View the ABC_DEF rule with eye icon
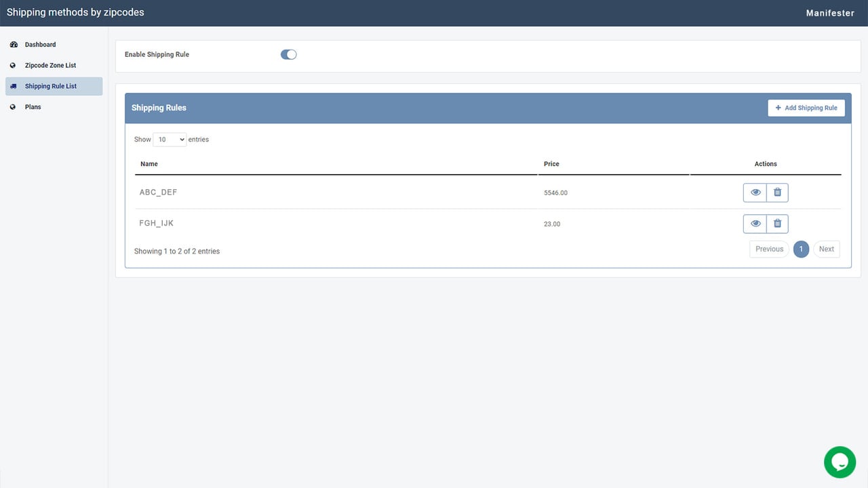 (755, 192)
